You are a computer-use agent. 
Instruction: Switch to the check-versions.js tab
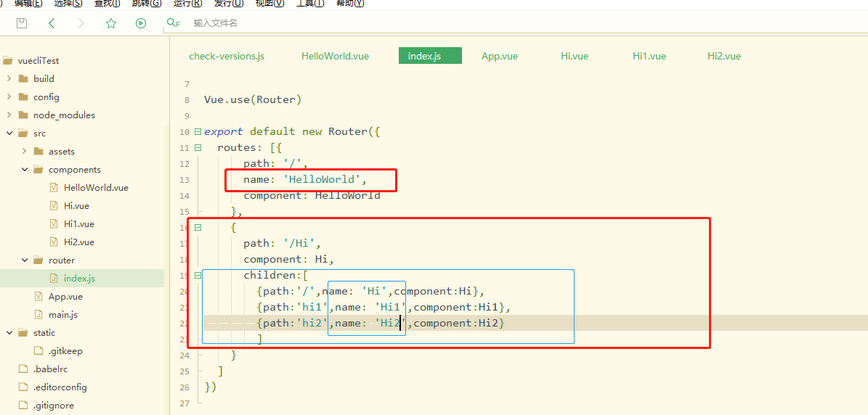click(227, 56)
